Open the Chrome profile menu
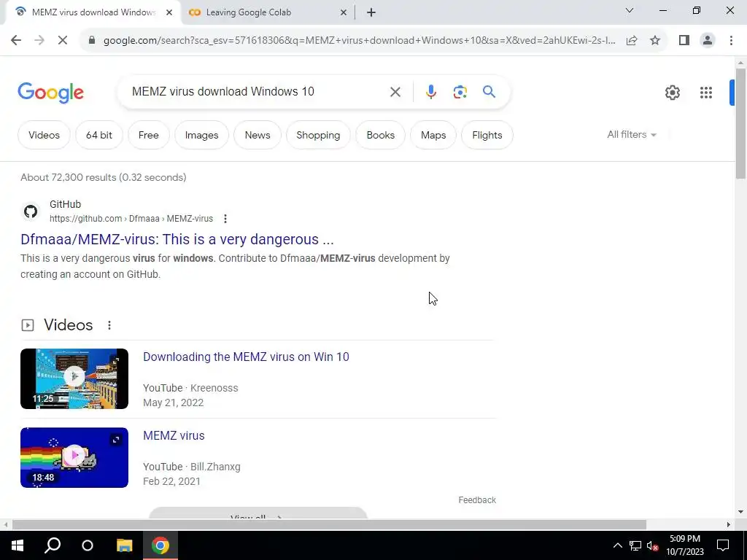The width and height of the screenshot is (747, 560). [708, 41]
